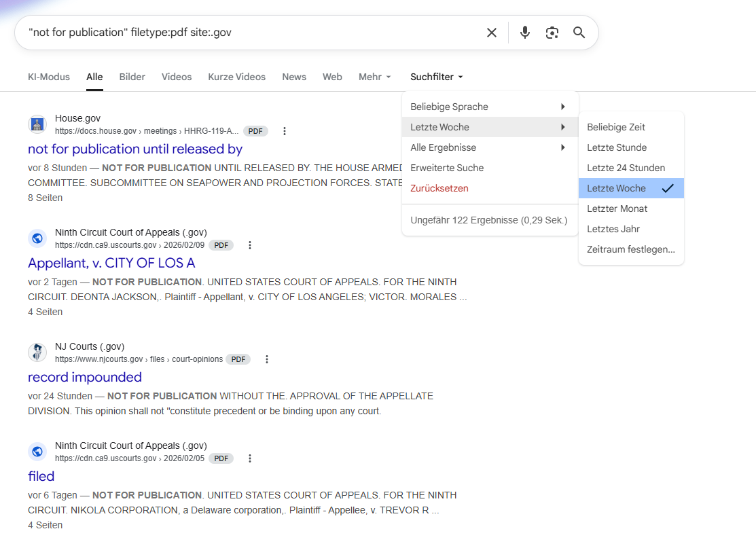Viewport: 756px width, 546px height.
Task: Clear the search query with the X button
Action: (x=492, y=32)
